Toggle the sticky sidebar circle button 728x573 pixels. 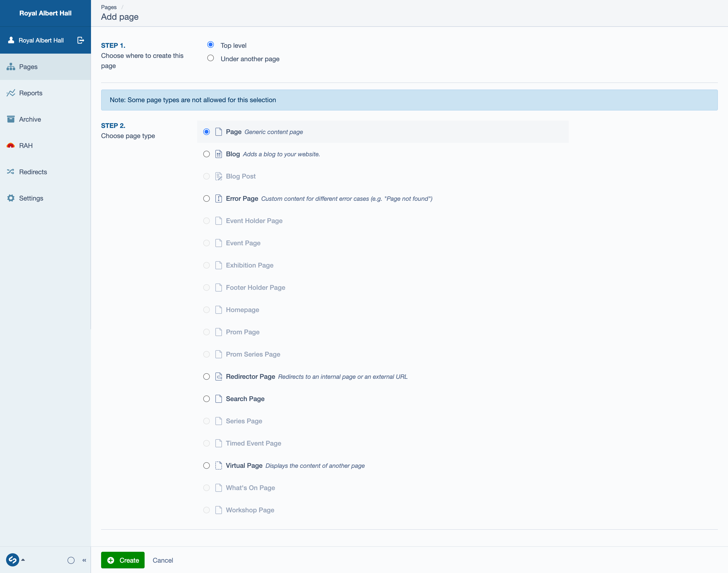tap(71, 560)
